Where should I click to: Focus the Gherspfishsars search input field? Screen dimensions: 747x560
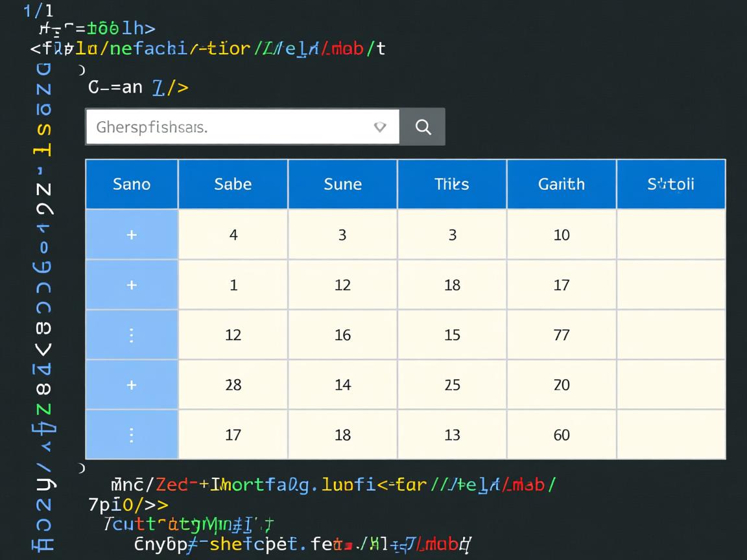pos(227,127)
